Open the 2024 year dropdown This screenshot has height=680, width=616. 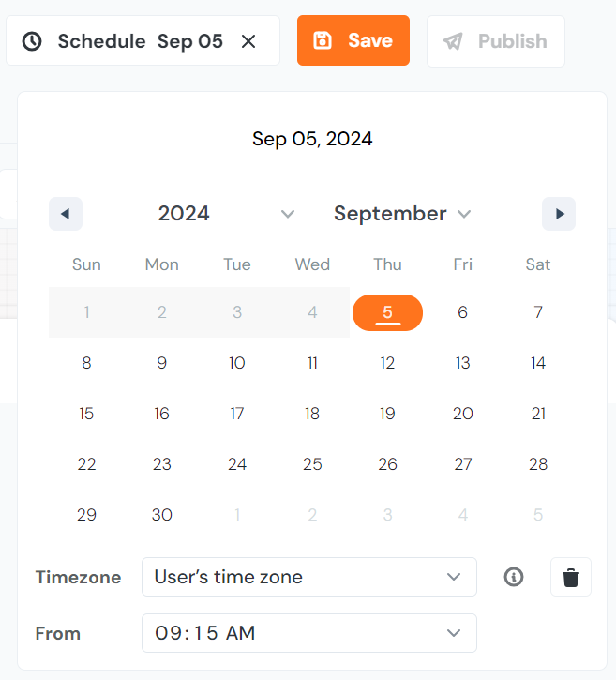point(227,214)
